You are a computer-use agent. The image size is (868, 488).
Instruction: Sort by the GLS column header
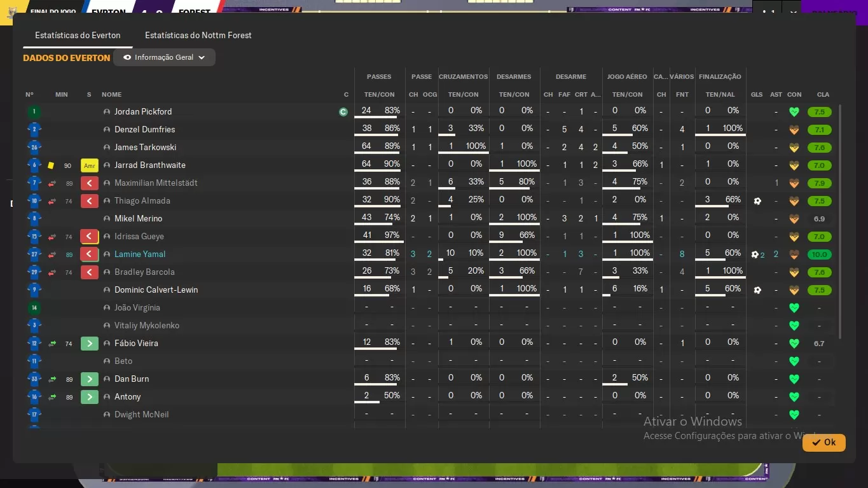(x=757, y=95)
